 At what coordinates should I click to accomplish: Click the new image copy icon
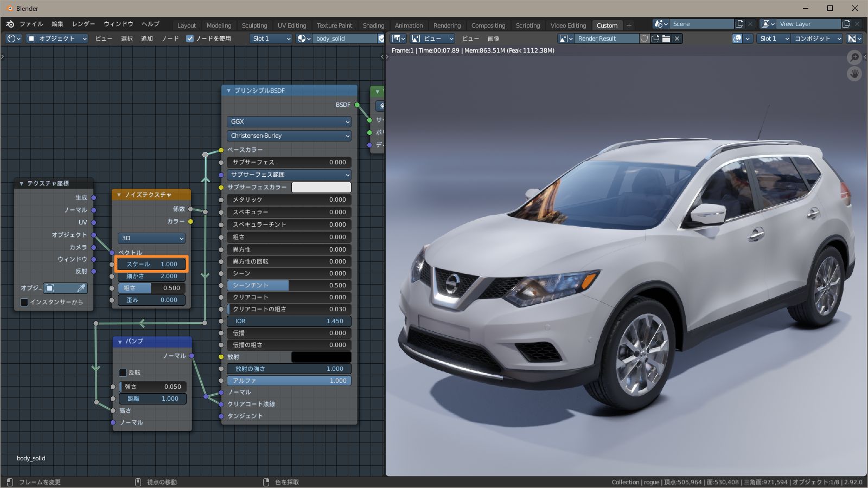[x=655, y=38]
